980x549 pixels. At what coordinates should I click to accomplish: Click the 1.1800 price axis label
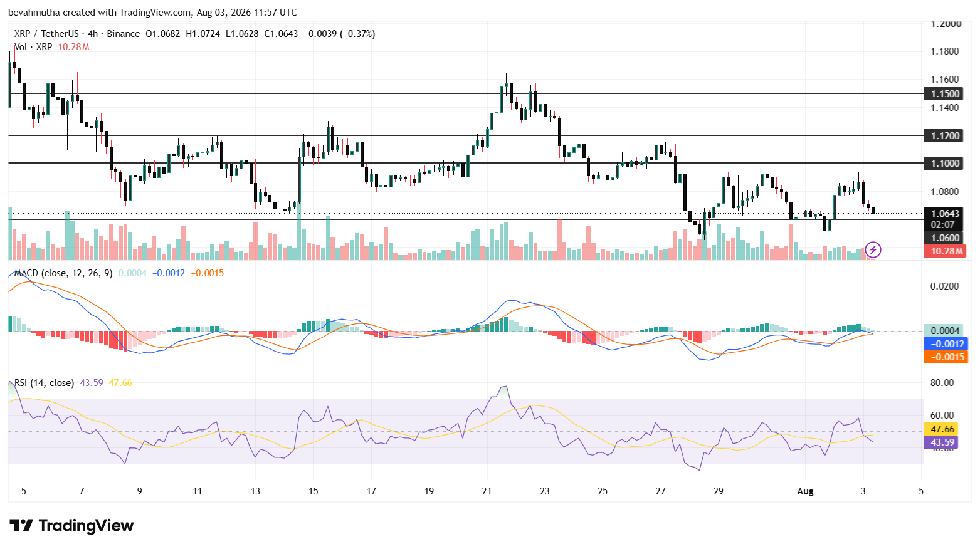tap(945, 51)
